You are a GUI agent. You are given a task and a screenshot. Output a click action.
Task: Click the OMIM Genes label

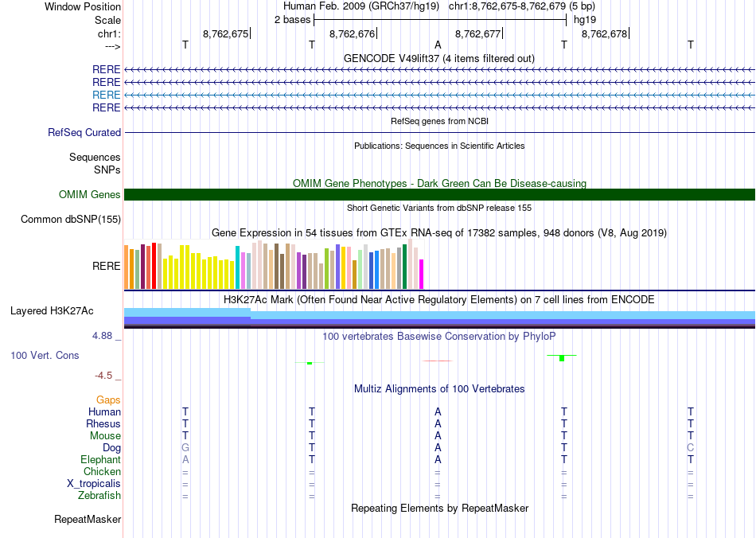[x=90, y=194]
